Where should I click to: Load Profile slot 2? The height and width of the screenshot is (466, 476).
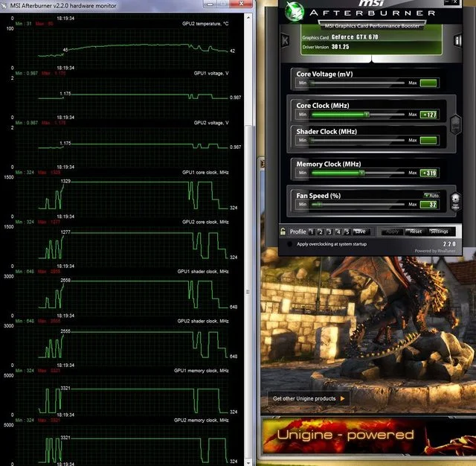(x=321, y=232)
